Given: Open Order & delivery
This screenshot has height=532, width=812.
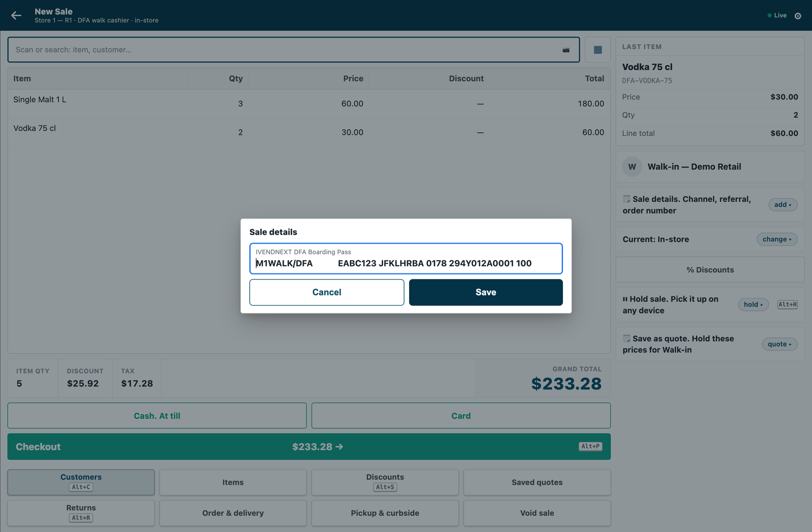Looking at the screenshot, I should coord(233,513).
